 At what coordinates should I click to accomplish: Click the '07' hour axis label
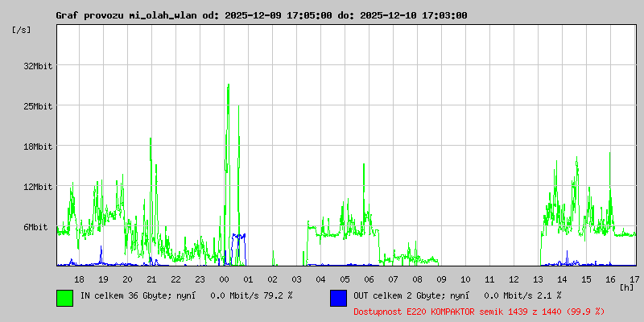tap(393, 279)
